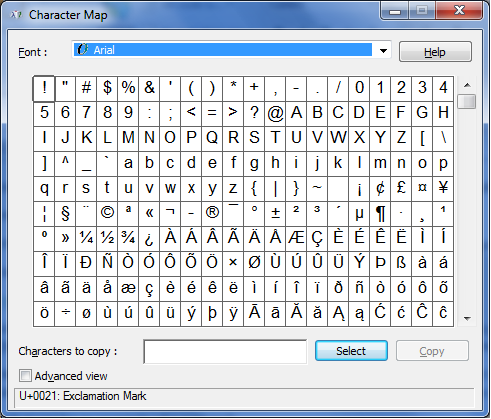Select the lowercase ÿ character

[233, 314]
